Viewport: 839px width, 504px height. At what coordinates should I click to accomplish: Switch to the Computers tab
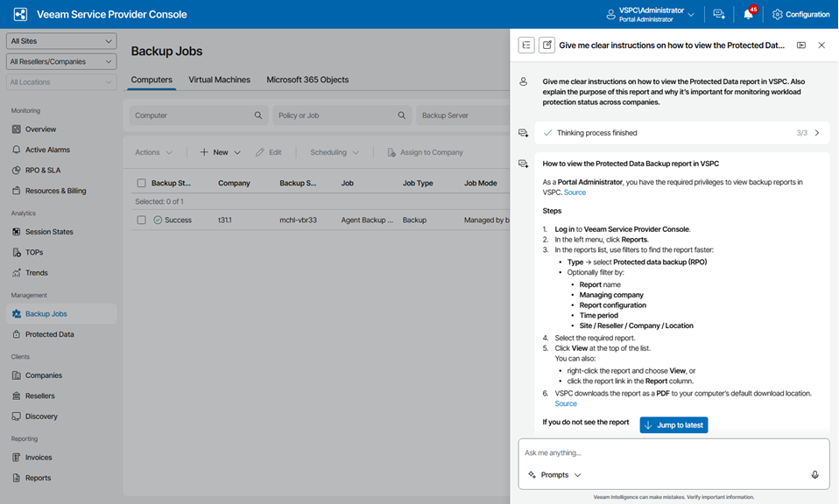tap(152, 80)
